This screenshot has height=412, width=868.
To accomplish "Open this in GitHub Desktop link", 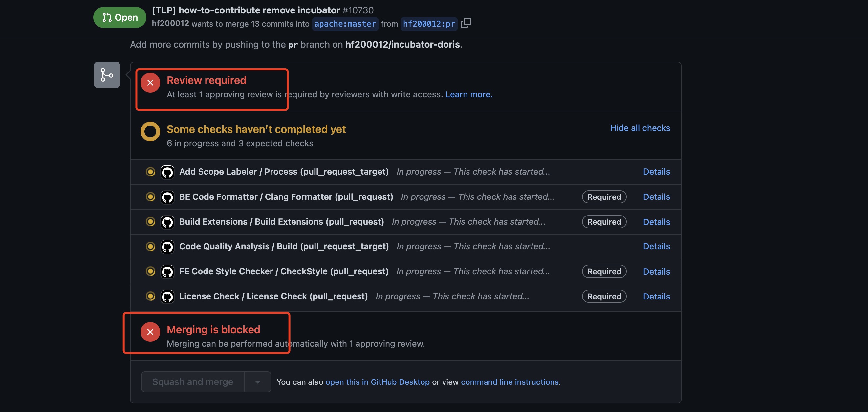I will click(x=377, y=382).
